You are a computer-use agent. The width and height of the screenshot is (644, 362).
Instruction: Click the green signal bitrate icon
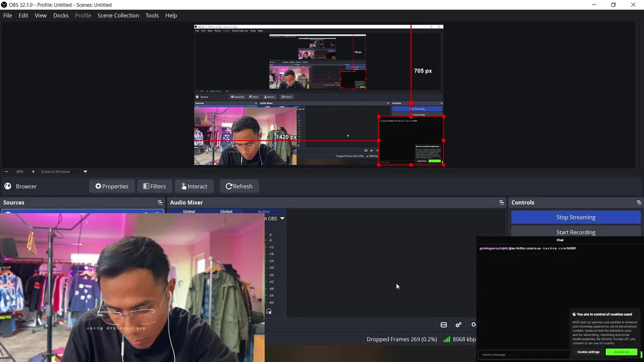(447, 339)
